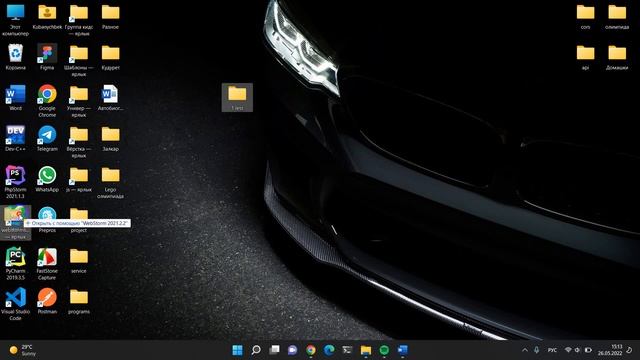Open the cors folder
Image resolution: width=640 pixels, height=360 pixels.
point(585,17)
